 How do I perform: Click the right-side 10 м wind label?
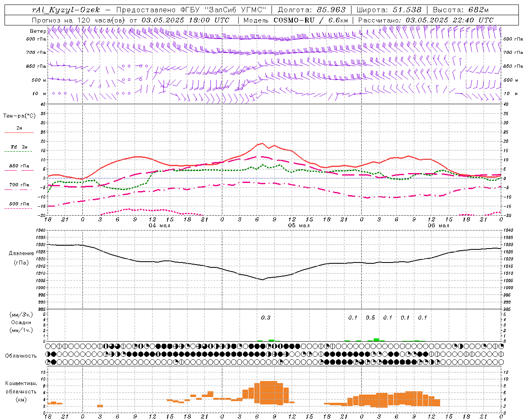coord(510,94)
